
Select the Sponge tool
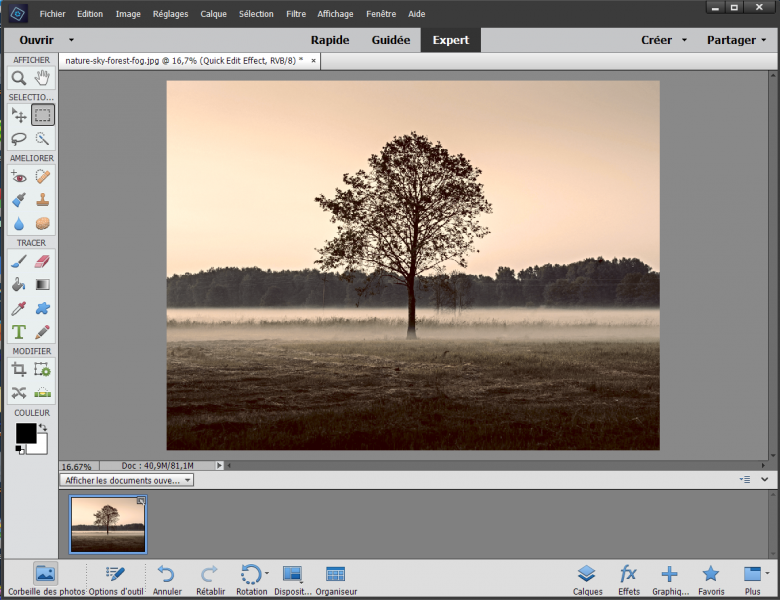coord(43,223)
